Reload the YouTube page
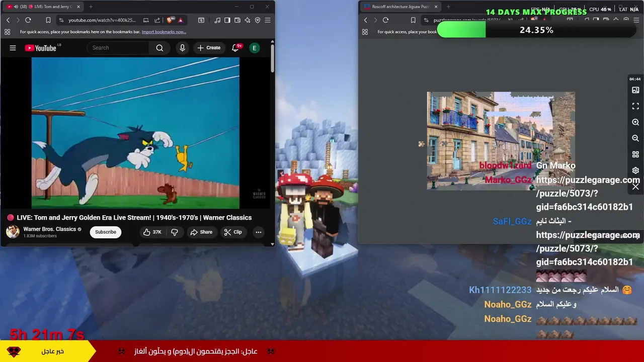Screen dimensions: 644x362 point(28,20)
